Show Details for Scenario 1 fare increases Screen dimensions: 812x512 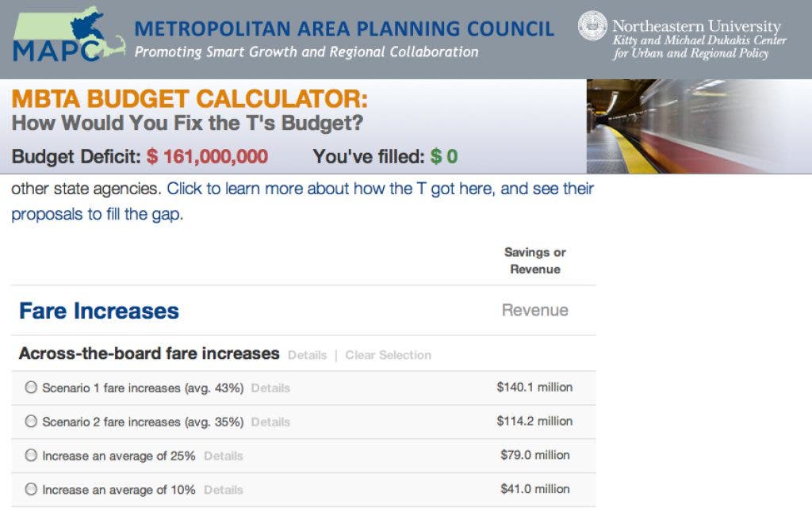click(270, 388)
